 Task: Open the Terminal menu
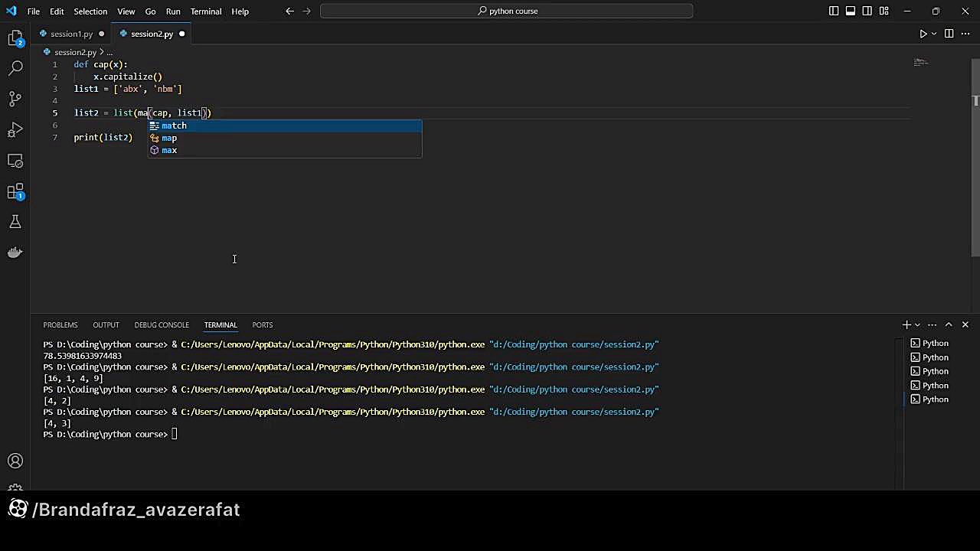tap(206, 11)
